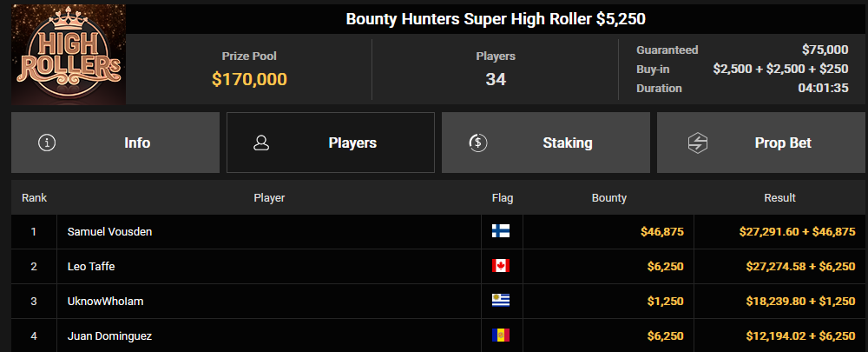868x352 pixels.
Task: Open player Samuel Vousden's name
Action: tap(109, 232)
